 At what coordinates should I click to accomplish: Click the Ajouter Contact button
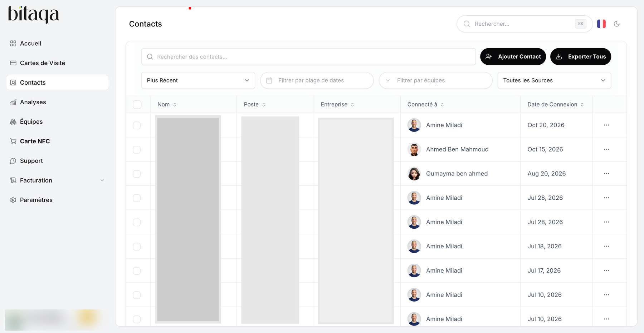click(513, 56)
